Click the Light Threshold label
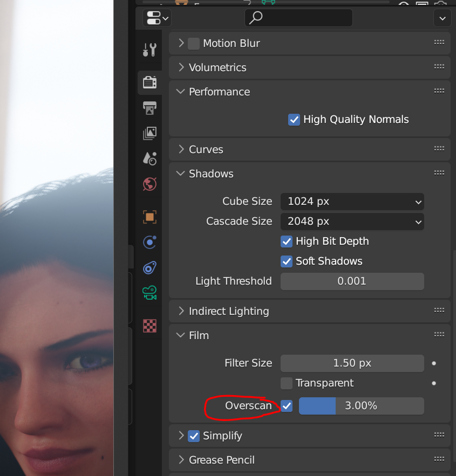This screenshot has width=456, height=476. tap(234, 281)
